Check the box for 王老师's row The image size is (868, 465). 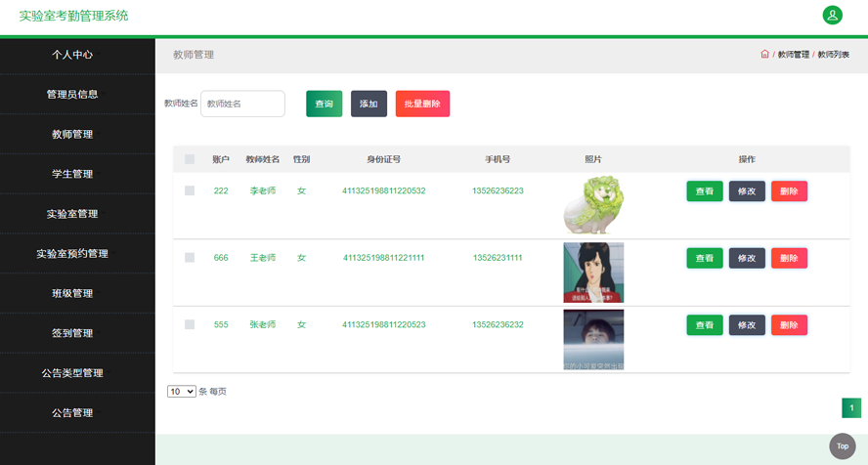(x=190, y=258)
